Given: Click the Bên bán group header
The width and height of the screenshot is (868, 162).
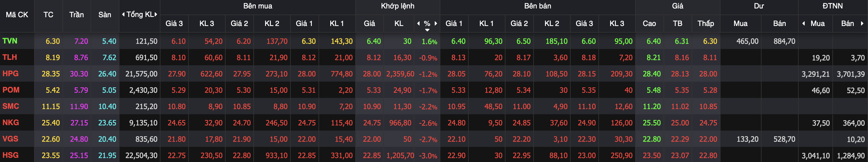Looking at the screenshot, I should pos(537,6).
